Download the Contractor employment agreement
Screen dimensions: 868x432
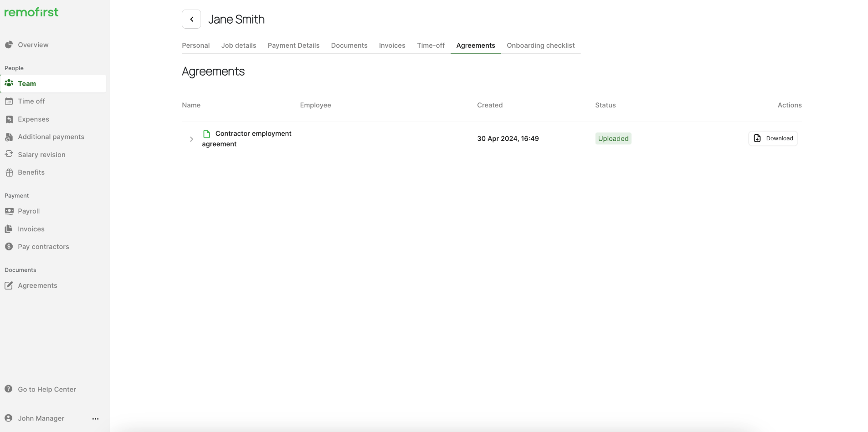[x=773, y=138]
